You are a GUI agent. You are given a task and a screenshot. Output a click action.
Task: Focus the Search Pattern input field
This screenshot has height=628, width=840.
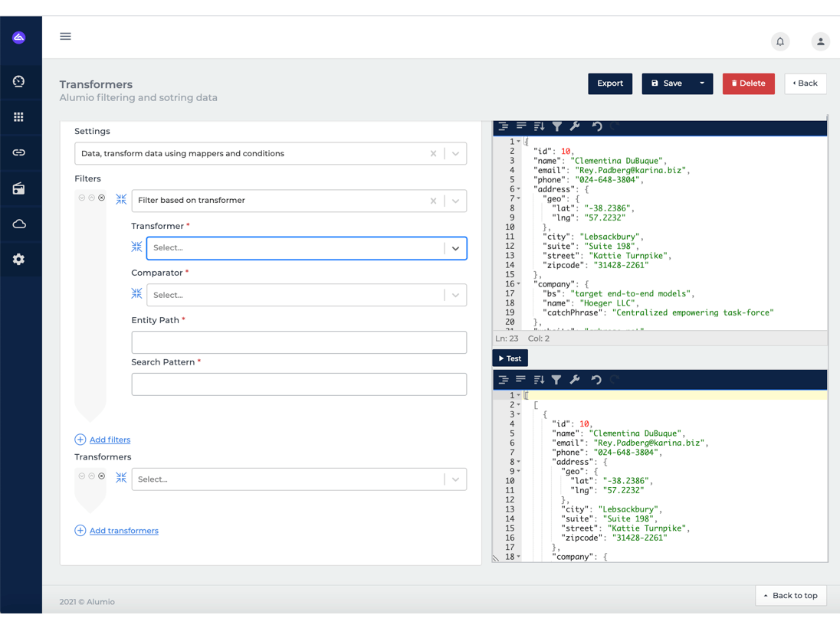pos(299,384)
